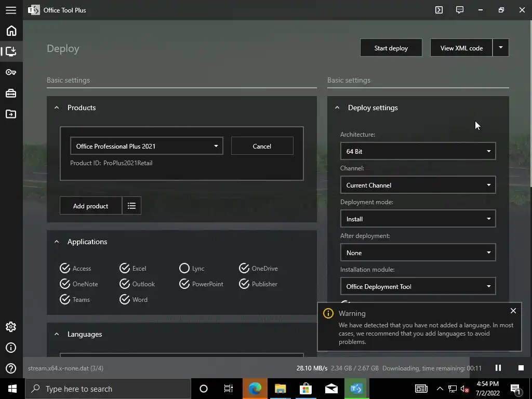Screen dimensions: 532x399
Task: Click the Add product button
Action: tap(90, 206)
